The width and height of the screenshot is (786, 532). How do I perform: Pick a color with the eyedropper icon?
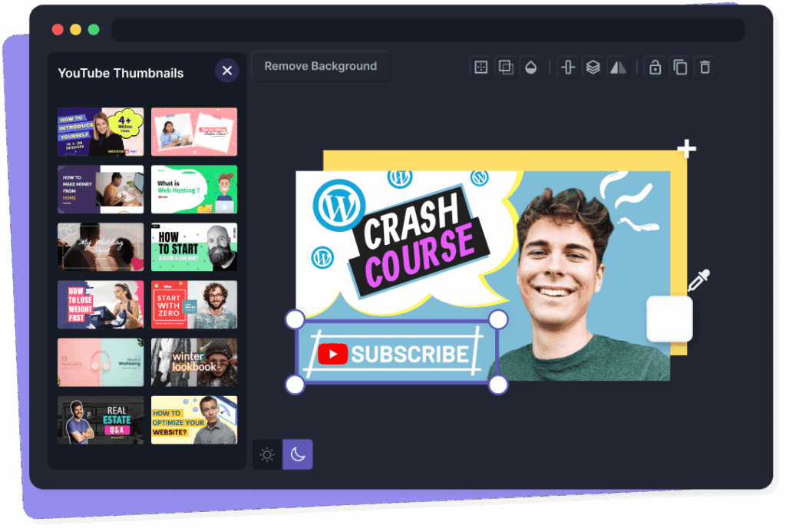coord(698,280)
